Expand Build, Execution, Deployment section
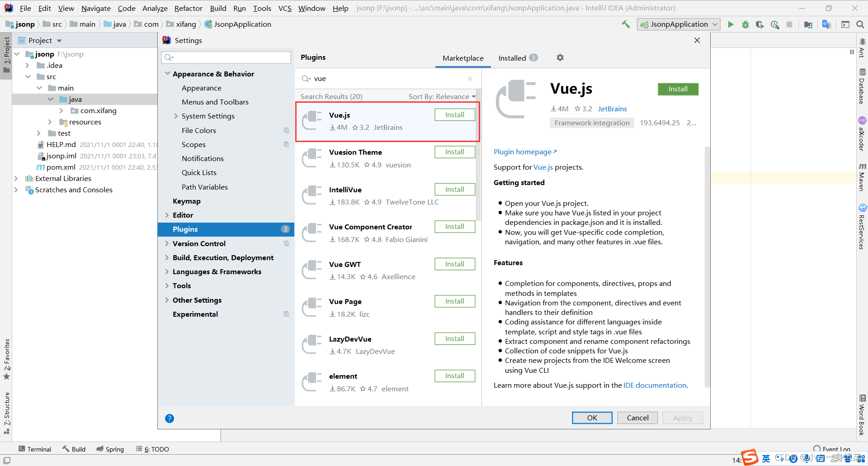The image size is (868, 466). 167,257
